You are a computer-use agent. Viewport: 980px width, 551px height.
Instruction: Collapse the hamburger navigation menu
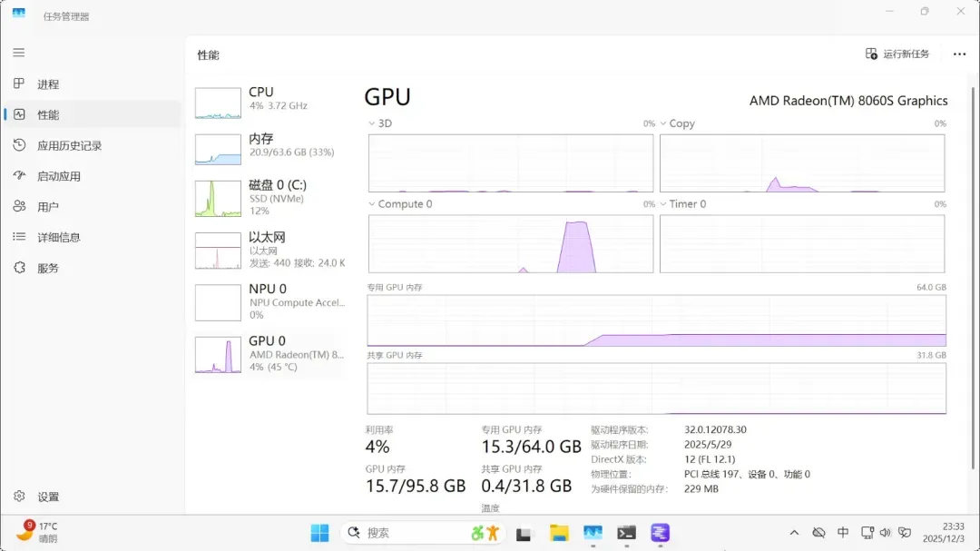(19, 53)
